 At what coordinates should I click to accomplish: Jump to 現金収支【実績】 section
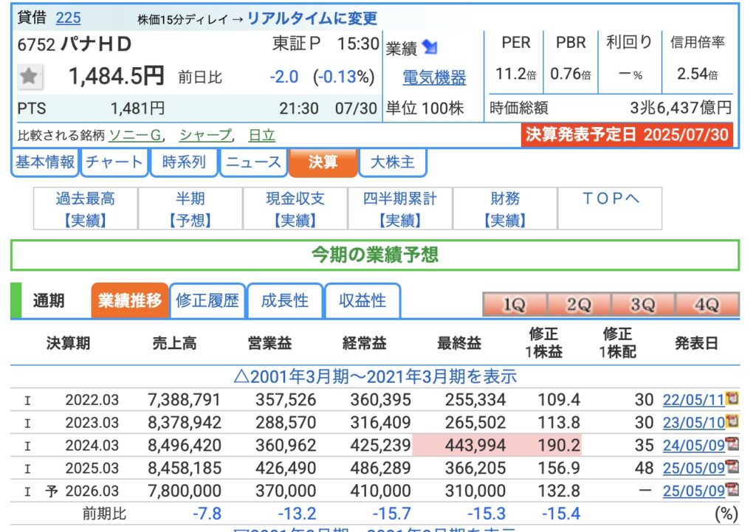pyautogui.click(x=295, y=209)
